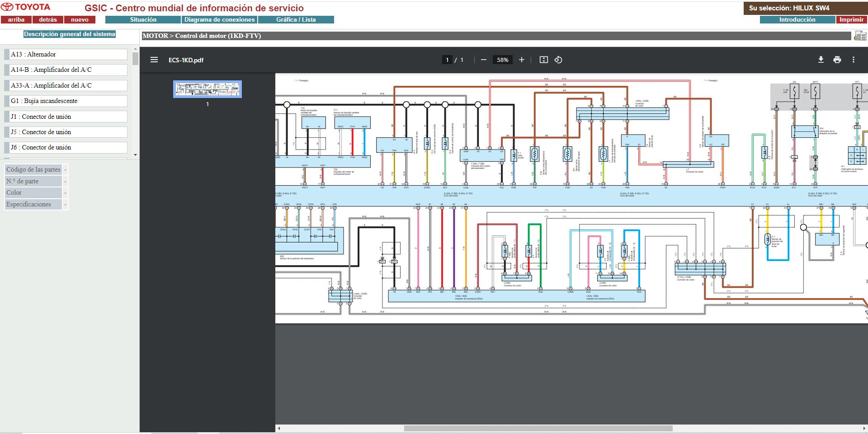Select G1 : Bujía incandescente
The width and height of the screenshot is (868, 434).
pyautogui.click(x=66, y=101)
